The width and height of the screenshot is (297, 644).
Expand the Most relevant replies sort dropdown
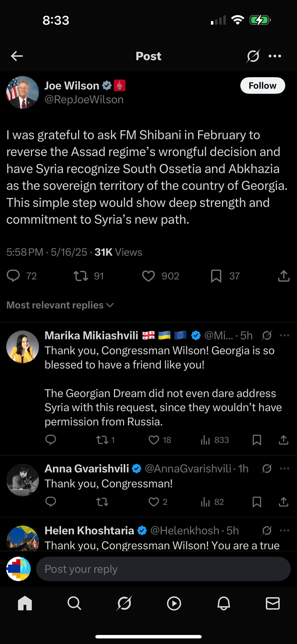(60, 305)
